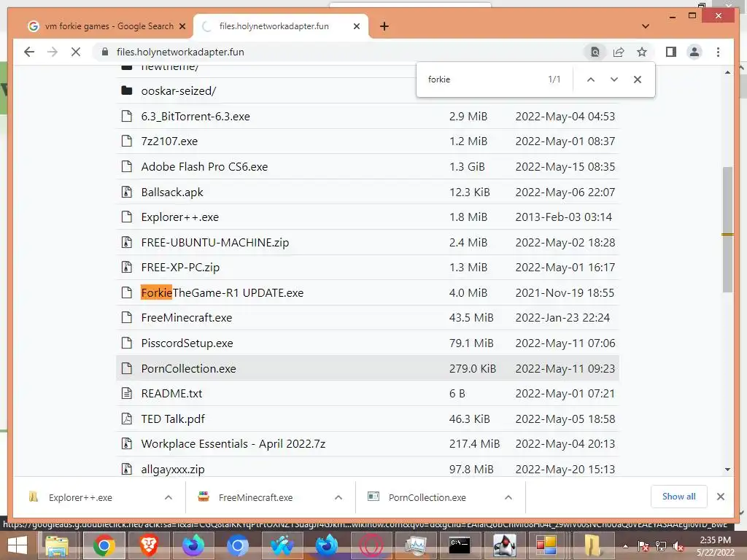The image size is (747, 560).
Task: Click the page's vertical scrollbar thumb
Action: pyautogui.click(x=727, y=228)
